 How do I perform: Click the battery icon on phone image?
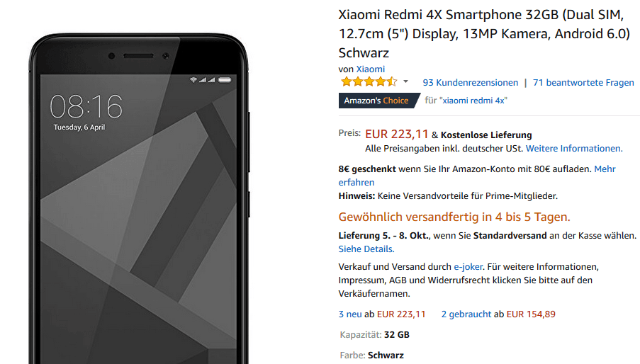[x=225, y=80]
